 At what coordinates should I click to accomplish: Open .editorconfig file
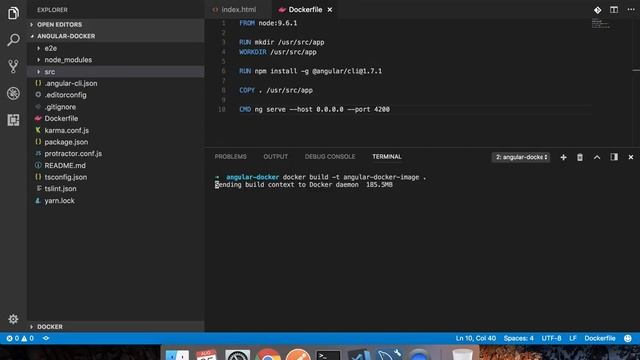click(116, 95)
